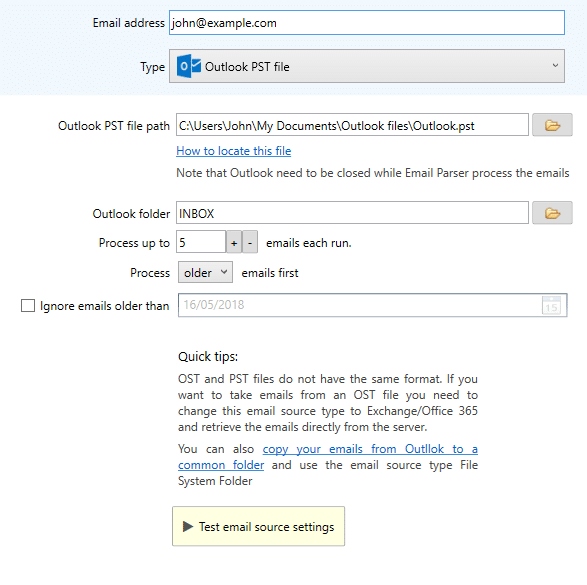Viewport: 587px width, 585px height.
Task: Expand the Type dropdown arrow
Action: (555, 66)
